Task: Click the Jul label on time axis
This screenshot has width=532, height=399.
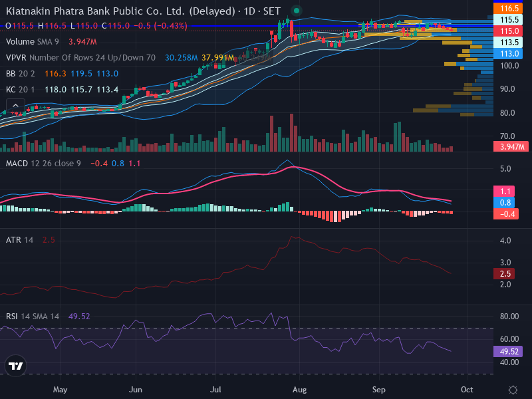Action: (215, 390)
